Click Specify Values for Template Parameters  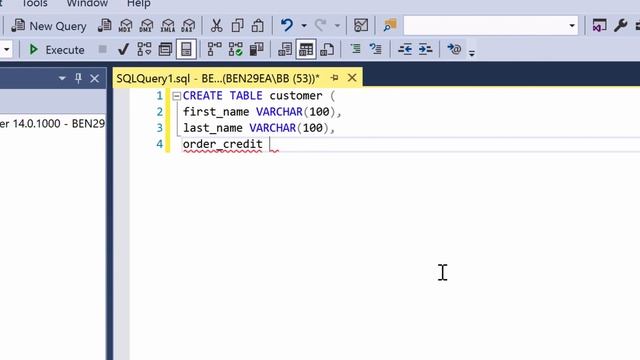pyautogui.click(x=454, y=49)
